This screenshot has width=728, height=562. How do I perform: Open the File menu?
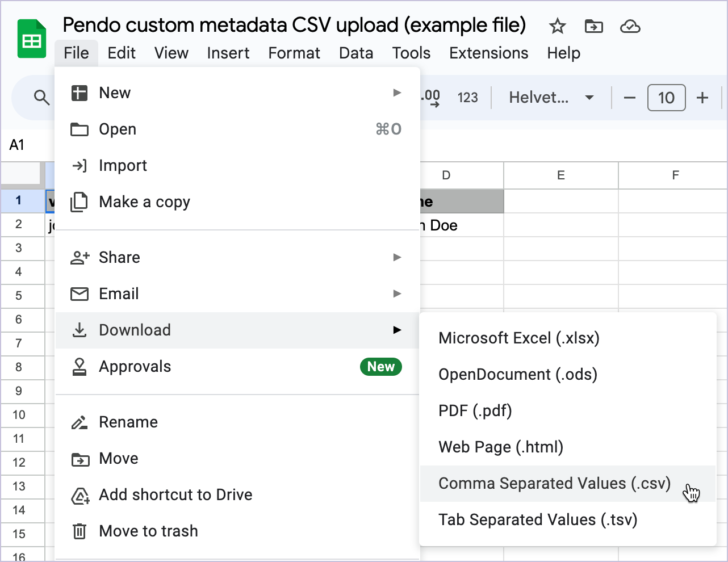point(77,53)
